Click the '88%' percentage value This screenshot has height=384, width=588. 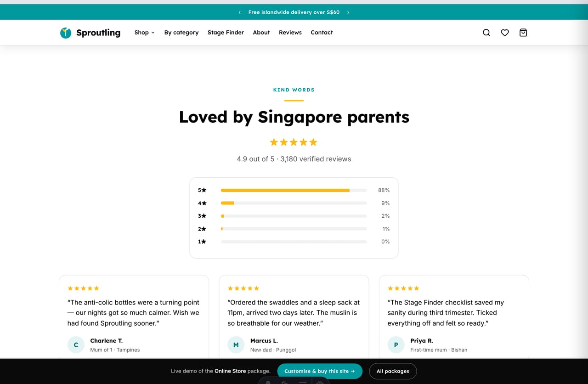384,190
